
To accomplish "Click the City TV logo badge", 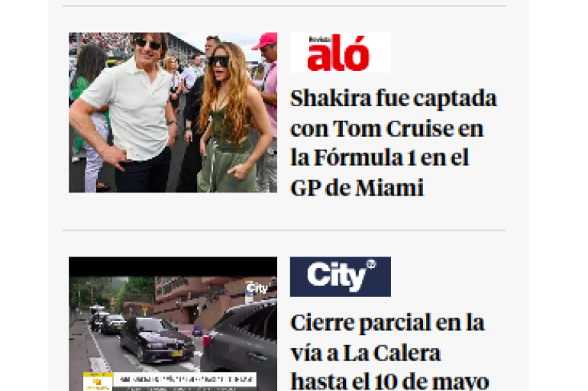I will tap(340, 276).
